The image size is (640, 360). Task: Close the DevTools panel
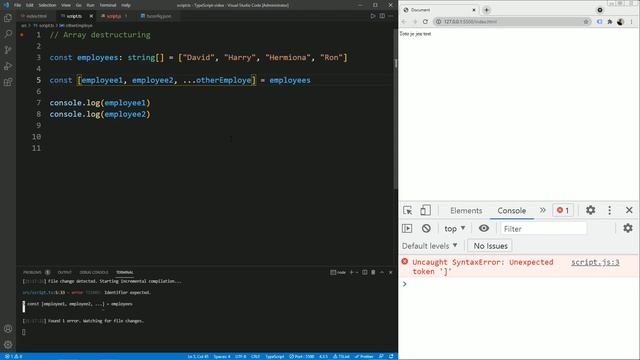[x=629, y=210]
